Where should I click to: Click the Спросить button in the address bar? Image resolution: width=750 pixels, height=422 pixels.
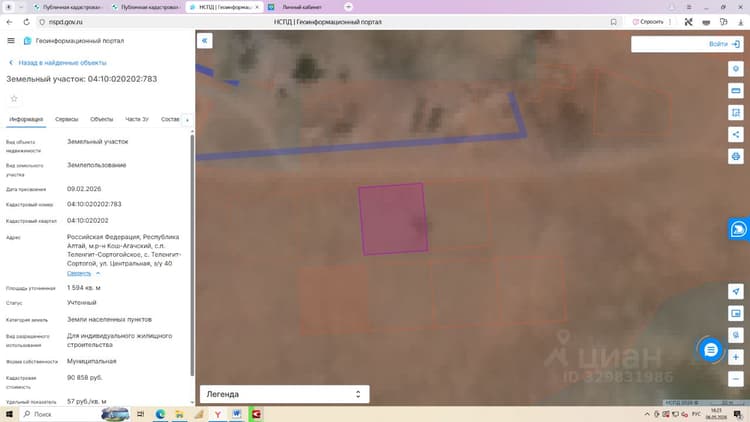[648, 22]
